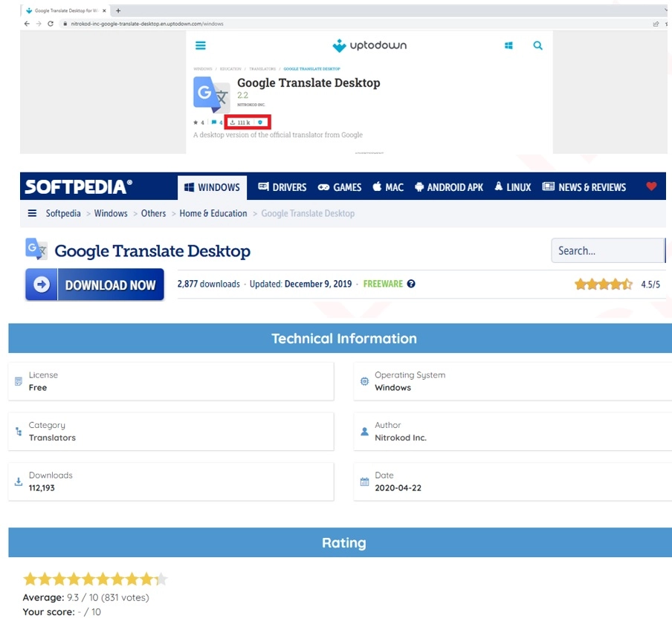Open the Freeware help question mark
The width and height of the screenshot is (672, 630).
[411, 284]
